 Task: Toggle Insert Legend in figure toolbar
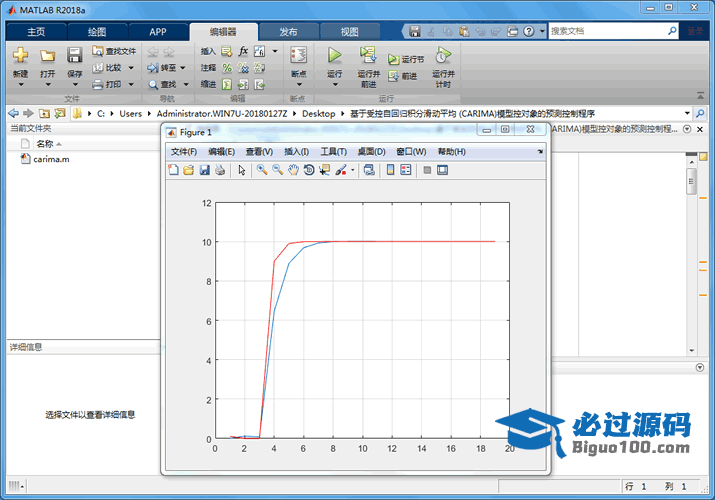[x=405, y=170]
